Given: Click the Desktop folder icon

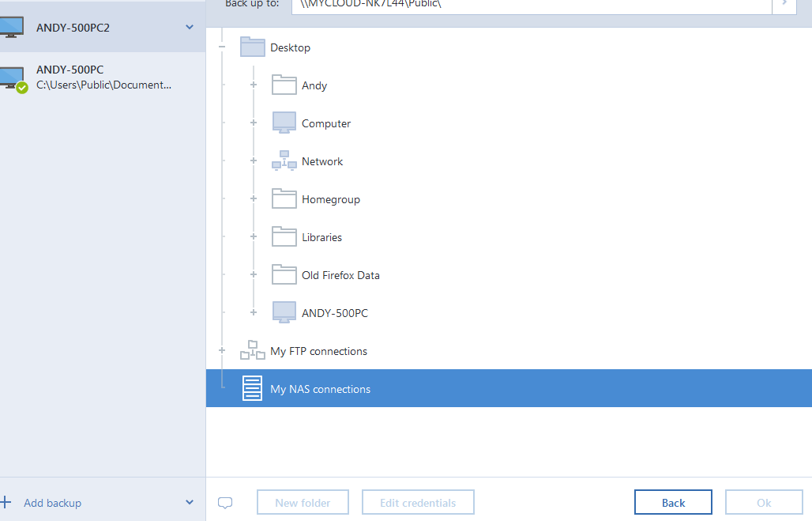Looking at the screenshot, I should coord(252,47).
